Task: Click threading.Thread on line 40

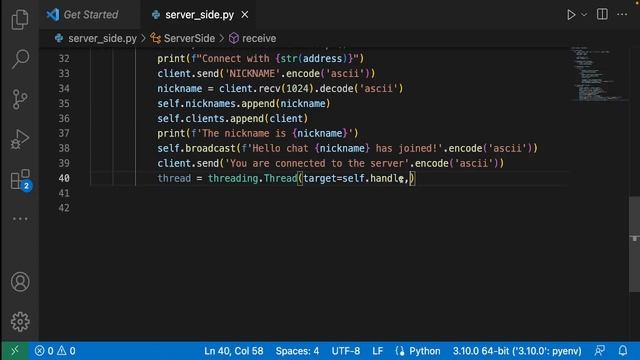Action: point(252,178)
